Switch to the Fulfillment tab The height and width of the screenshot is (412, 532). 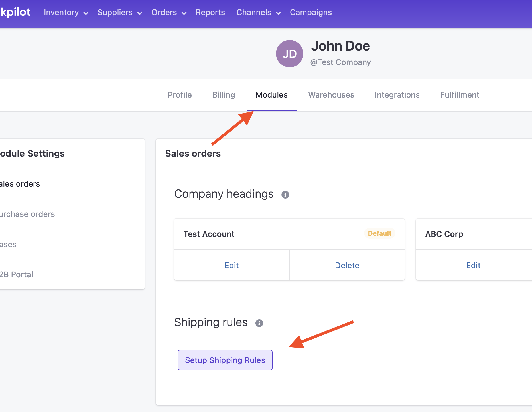coord(460,95)
